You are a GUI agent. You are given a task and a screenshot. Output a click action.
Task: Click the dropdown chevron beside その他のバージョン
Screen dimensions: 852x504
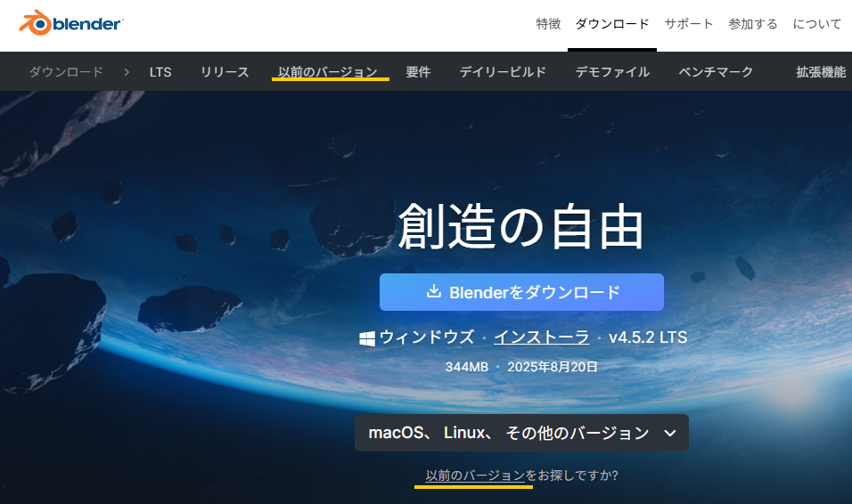tap(670, 433)
